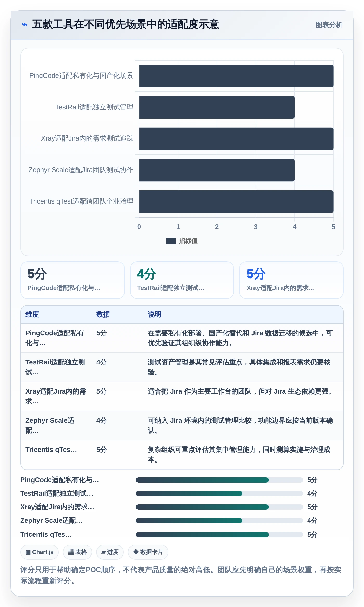Click the blue lightning icon beside the title
This screenshot has height=607, width=364.
pos(24,24)
